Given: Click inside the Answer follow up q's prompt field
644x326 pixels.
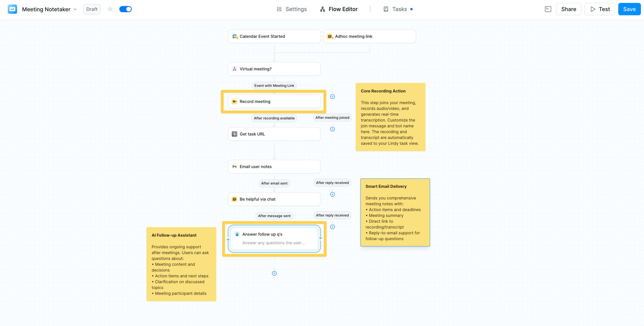Looking at the screenshot, I should [x=274, y=243].
